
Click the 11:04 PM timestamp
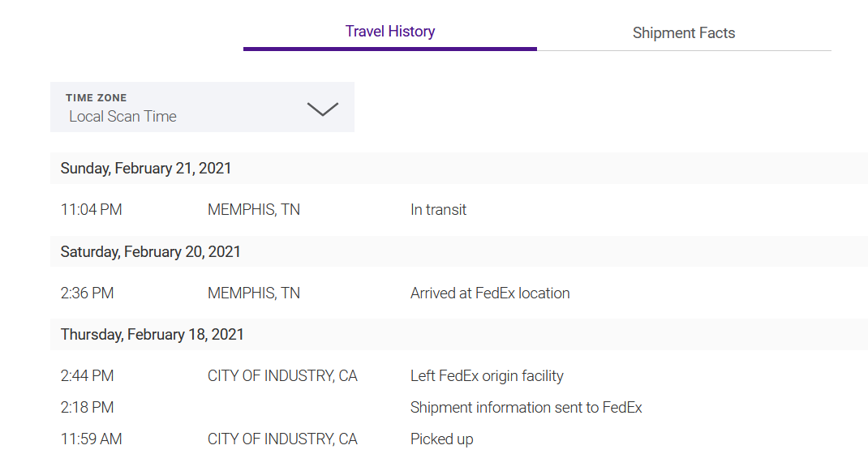[91, 209]
